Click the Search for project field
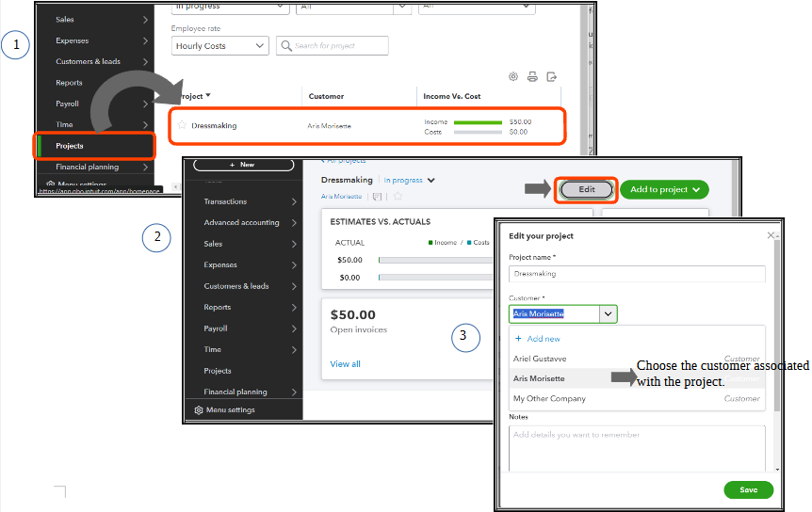 (333, 46)
